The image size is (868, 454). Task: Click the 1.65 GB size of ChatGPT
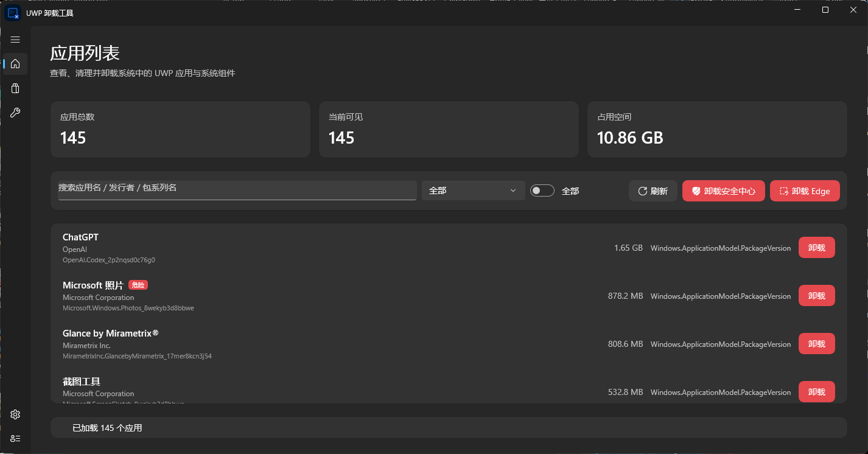(x=628, y=248)
